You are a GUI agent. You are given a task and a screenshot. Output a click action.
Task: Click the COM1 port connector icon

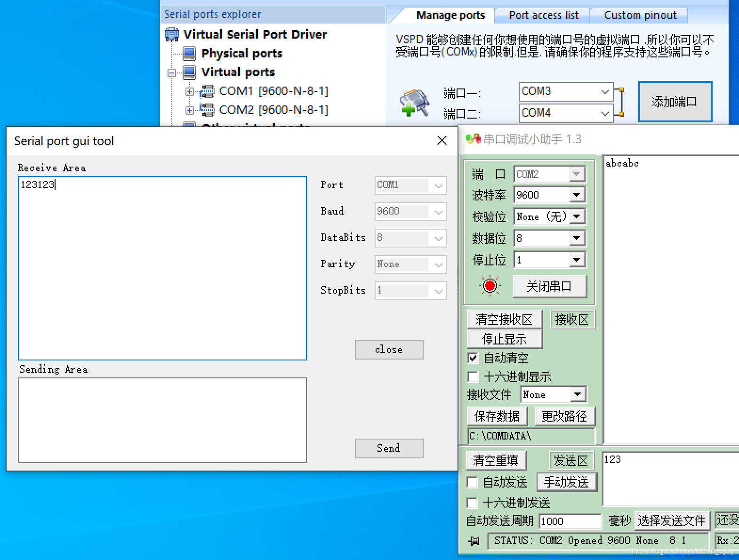[x=207, y=91]
